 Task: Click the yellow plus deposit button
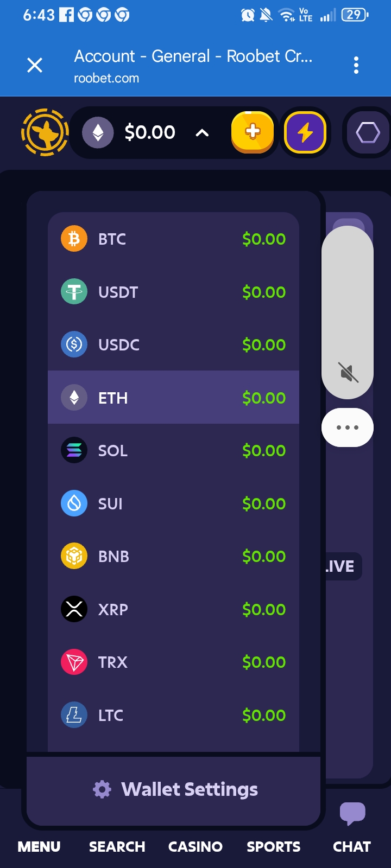[253, 132]
